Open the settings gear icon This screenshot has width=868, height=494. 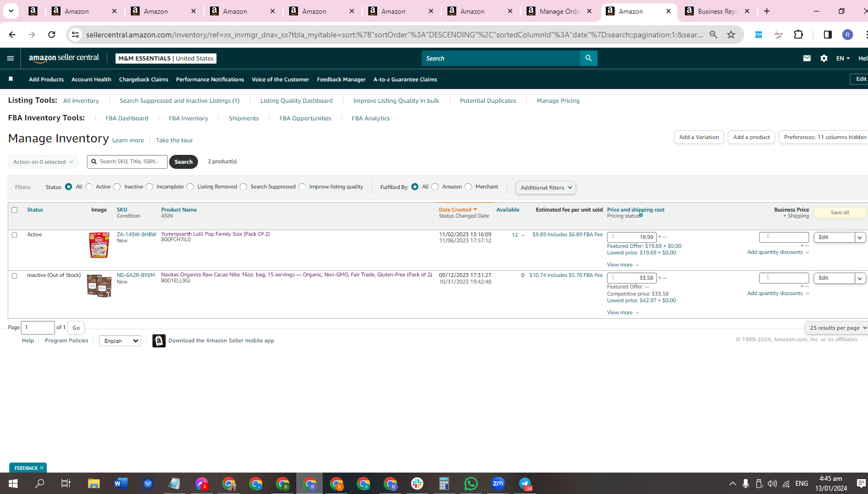pos(823,58)
